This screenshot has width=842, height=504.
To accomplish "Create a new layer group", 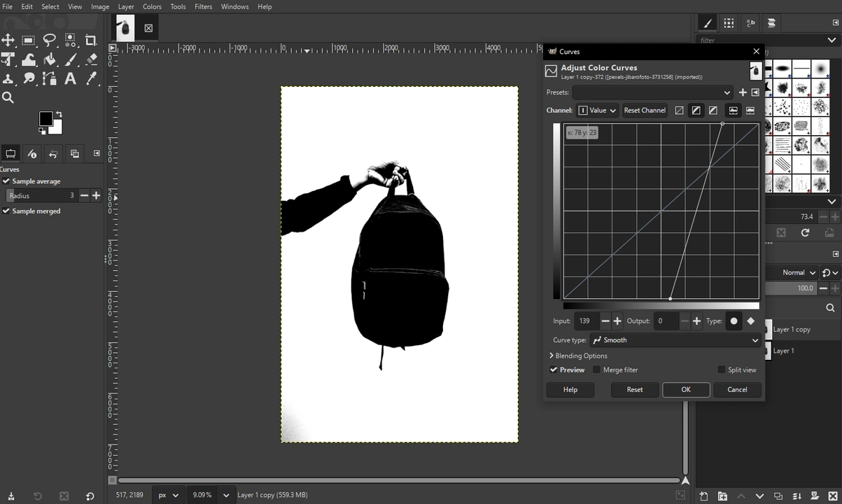I will [722, 496].
